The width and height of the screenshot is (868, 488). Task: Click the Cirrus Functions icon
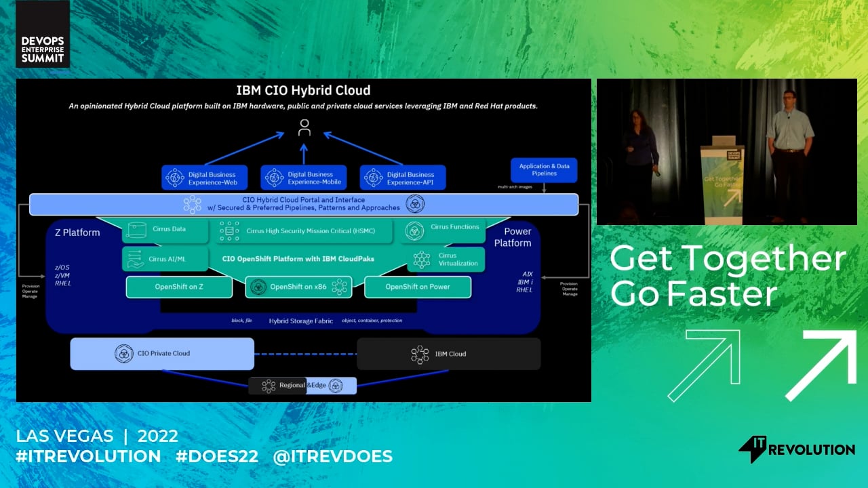[x=414, y=230]
